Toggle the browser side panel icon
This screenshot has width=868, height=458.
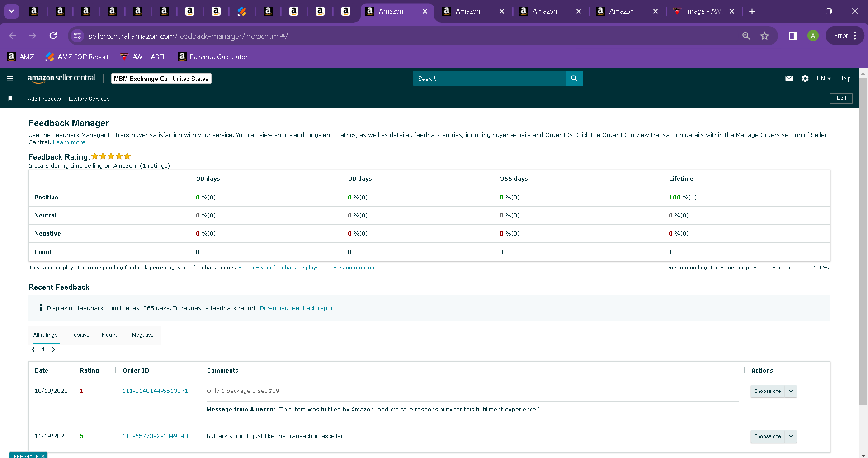point(793,36)
